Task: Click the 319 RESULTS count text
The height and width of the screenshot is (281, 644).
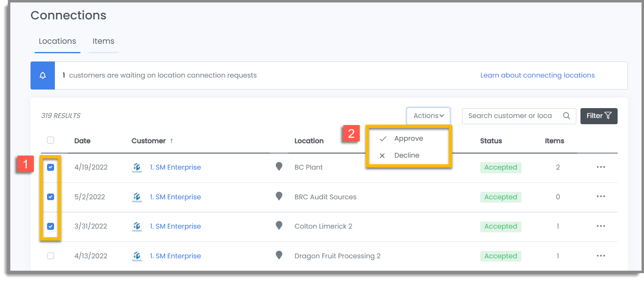Action: [61, 116]
